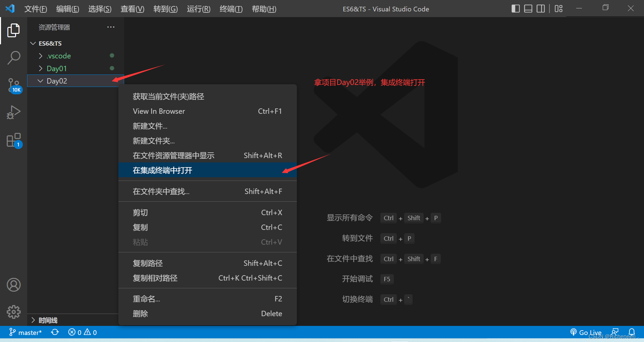The image size is (644, 342).
Task: Click 转到文件 label on welcome screen
Action: coord(357,238)
